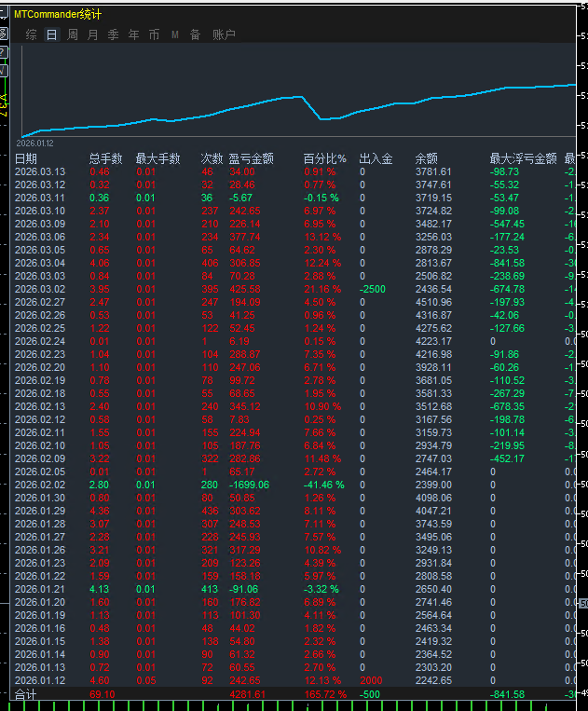Select the 2026.03.13 row date
Screen dimensions: 588x711
pyautogui.click(x=40, y=172)
